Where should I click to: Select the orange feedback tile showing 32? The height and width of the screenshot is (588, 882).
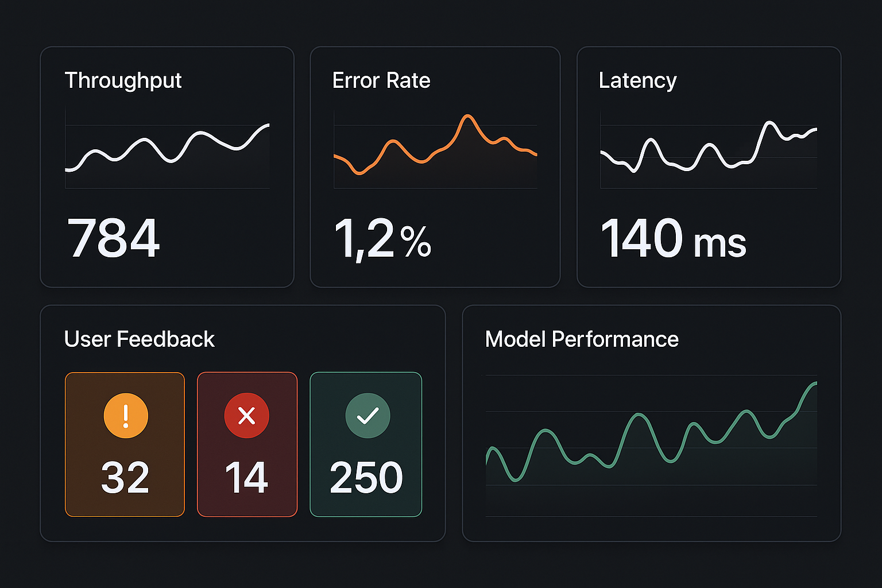[125, 444]
